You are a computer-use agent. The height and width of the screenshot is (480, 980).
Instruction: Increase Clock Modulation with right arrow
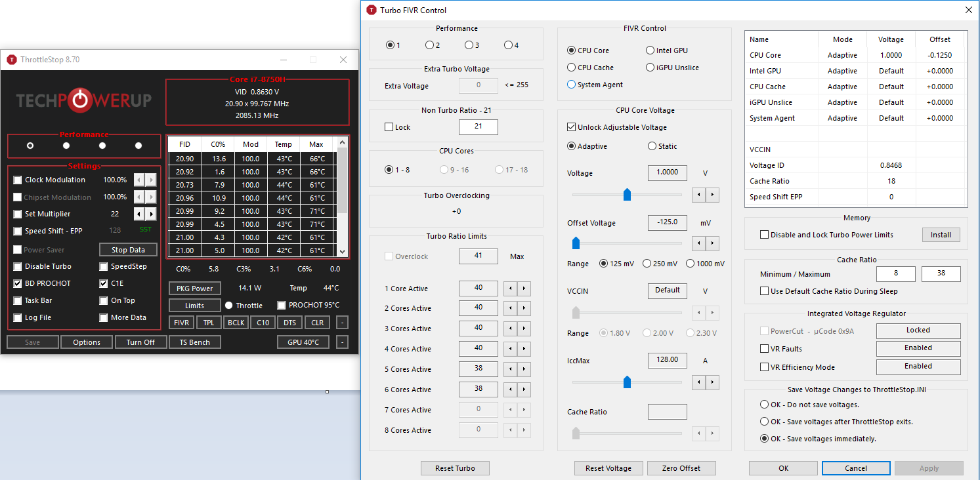tap(151, 180)
